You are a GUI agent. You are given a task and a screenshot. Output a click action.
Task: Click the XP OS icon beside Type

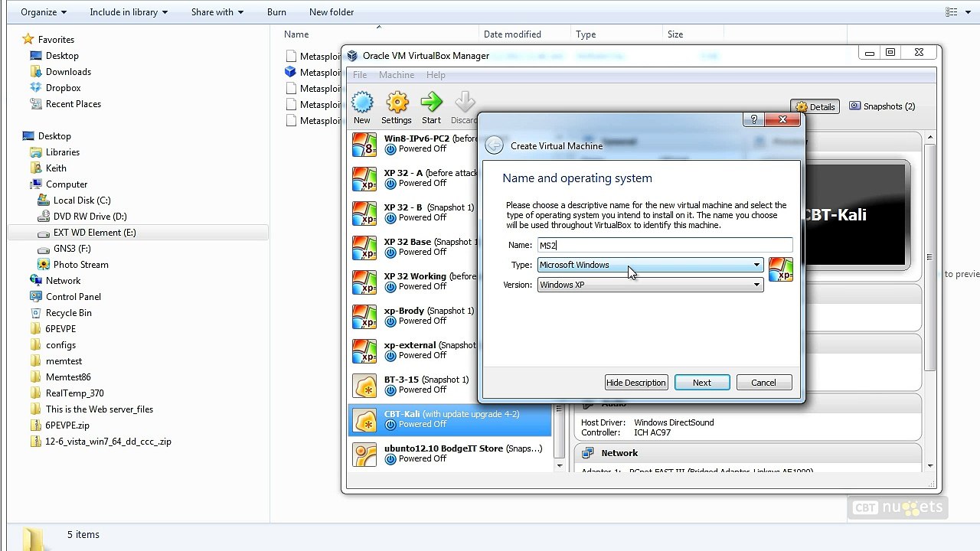point(781,269)
